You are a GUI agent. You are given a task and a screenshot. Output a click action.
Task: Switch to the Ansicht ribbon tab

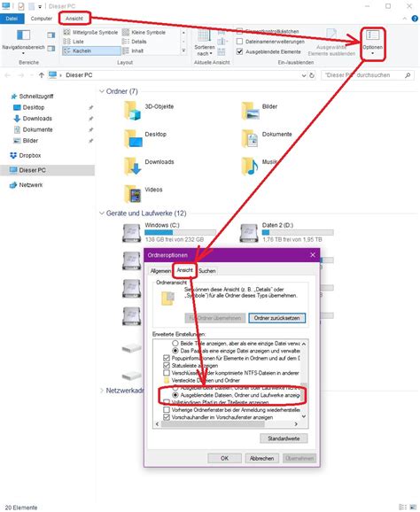click(74, 19)
